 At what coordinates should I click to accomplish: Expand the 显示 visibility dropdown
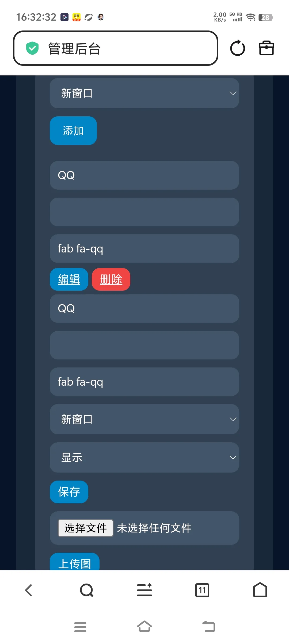point(144,457)
